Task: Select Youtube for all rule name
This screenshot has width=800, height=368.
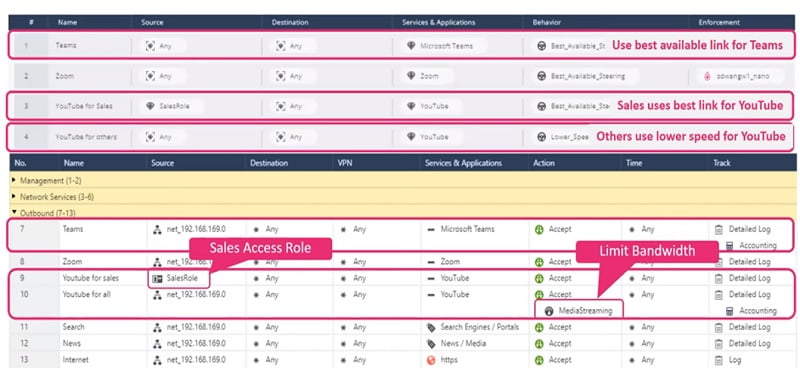Action: tap(86, 295)
